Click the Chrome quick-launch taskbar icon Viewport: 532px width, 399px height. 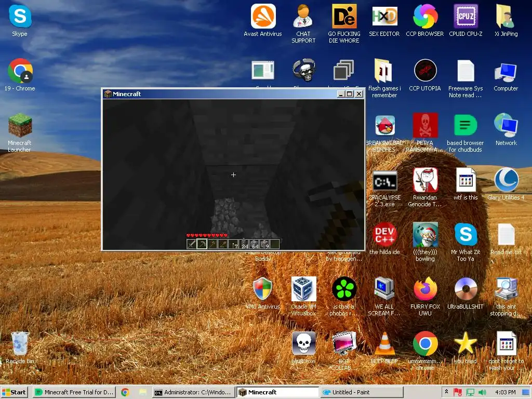point(125,392)
